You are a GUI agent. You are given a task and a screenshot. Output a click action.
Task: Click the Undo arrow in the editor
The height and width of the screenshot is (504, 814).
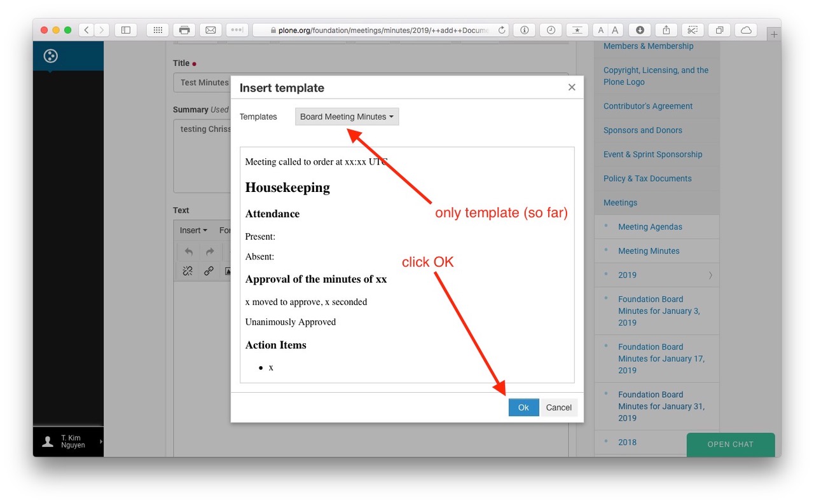click(x=188, y=252)
